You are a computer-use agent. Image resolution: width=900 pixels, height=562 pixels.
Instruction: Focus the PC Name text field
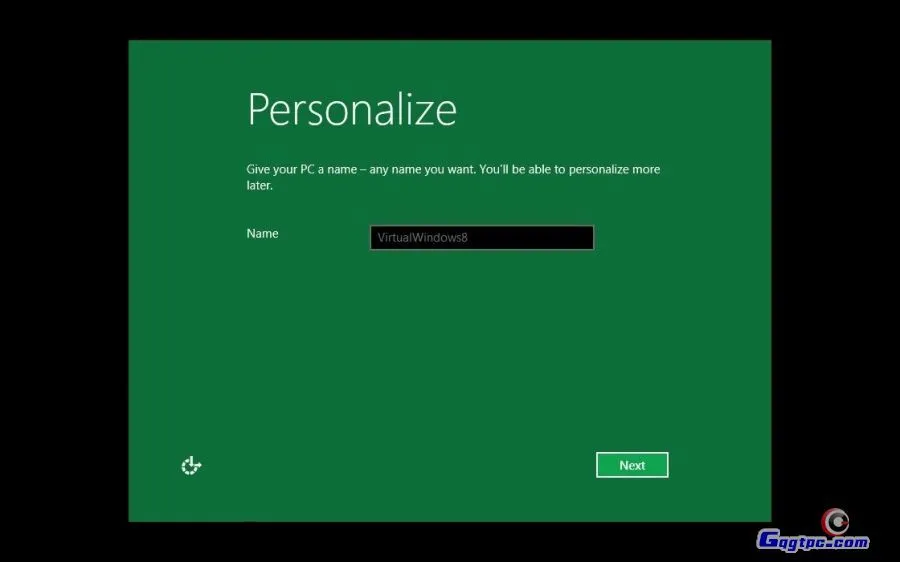[x=482, y=238]
